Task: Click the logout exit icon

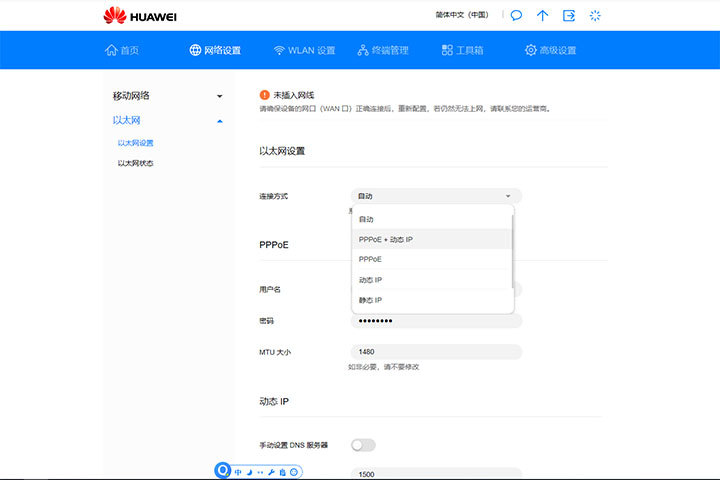Action: [569, 15]
